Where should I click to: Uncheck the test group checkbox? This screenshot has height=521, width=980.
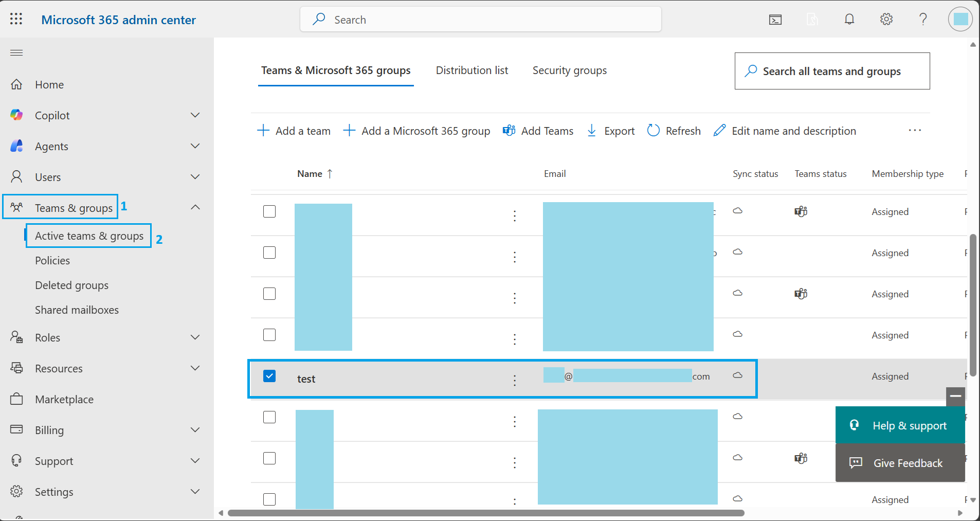[269, 376]
